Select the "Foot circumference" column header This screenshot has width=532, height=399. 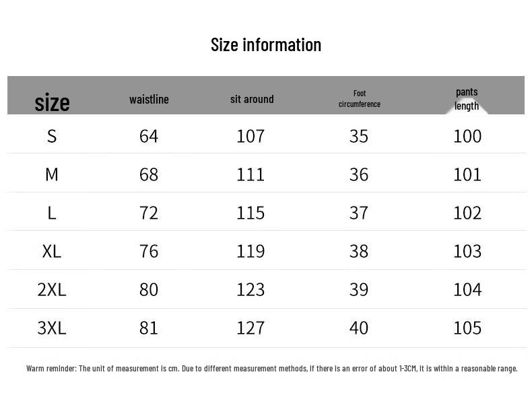[359, 99]
